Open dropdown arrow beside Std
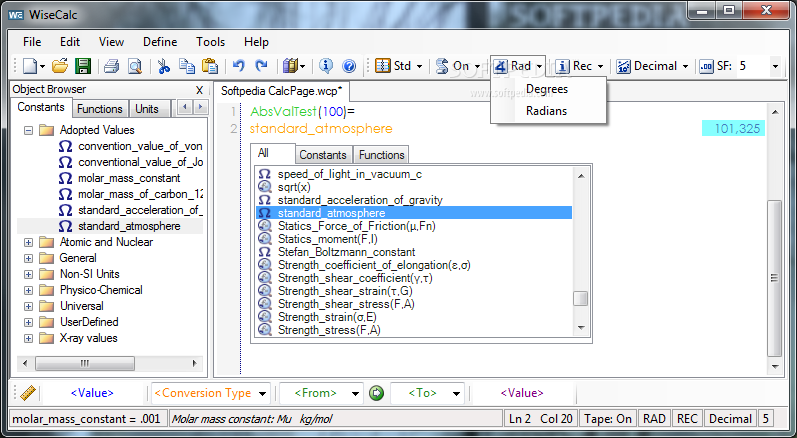Viewport: 797px width, 438px height. [419, 67]
